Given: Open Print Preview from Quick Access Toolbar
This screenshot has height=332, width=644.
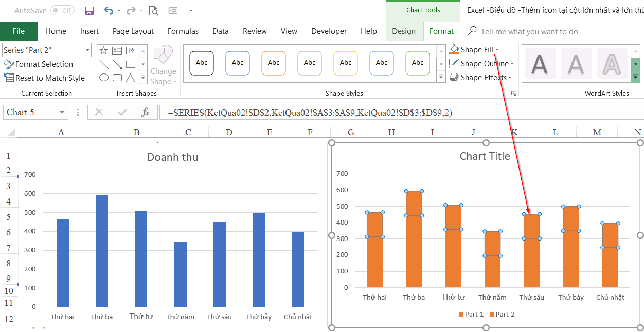Looking at the screenshot, I should click(x=153, y=10).
